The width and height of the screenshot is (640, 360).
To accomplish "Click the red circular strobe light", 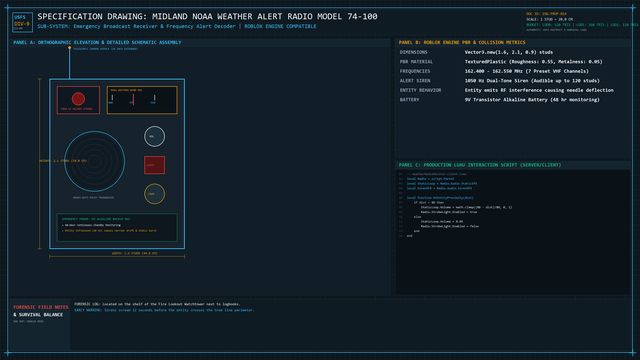I will point(78,99).
